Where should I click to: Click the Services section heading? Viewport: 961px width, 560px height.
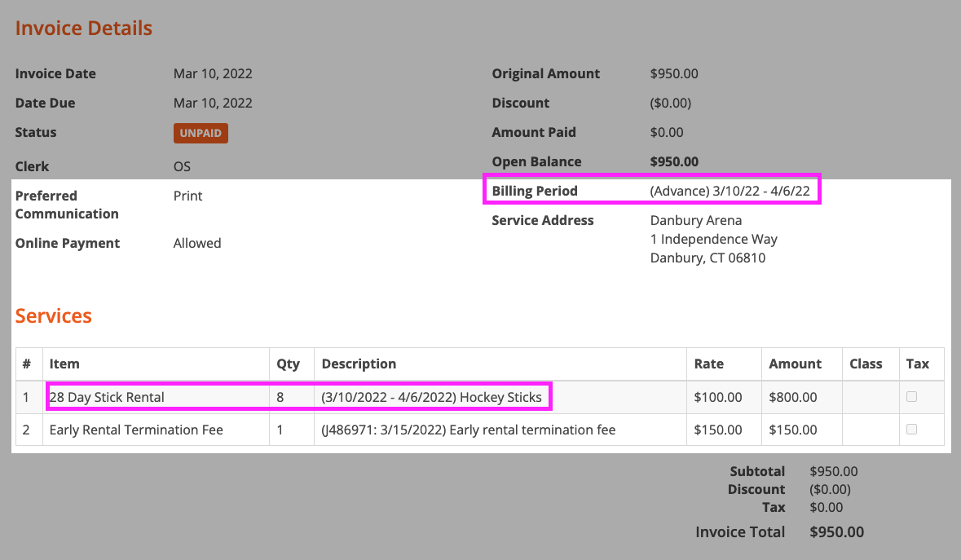point(54,316)
